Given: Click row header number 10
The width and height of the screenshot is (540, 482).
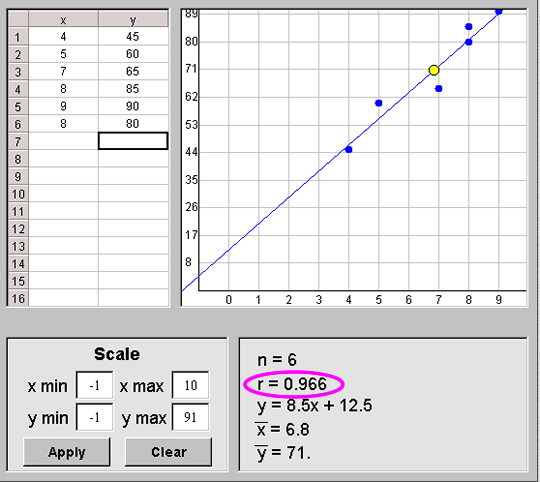Looking at the screenshot, I should (18, 194).
